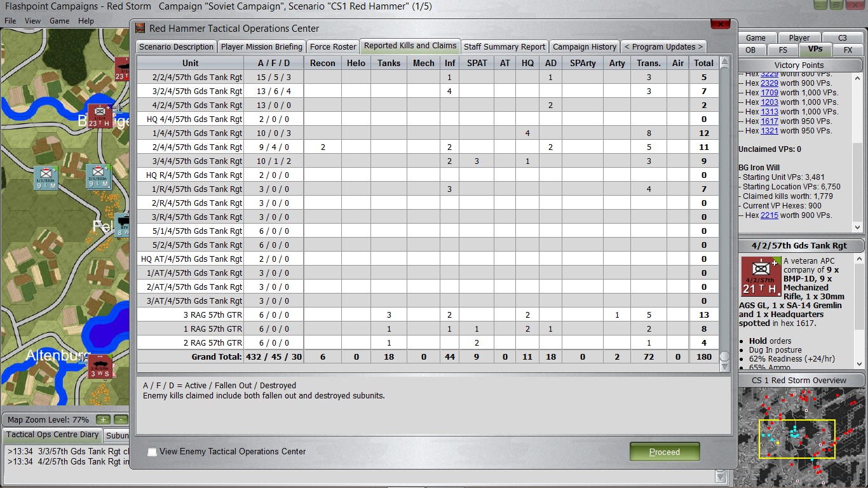
Task: Click unit info panel scroll-down arrow
Action: [858, 364]
